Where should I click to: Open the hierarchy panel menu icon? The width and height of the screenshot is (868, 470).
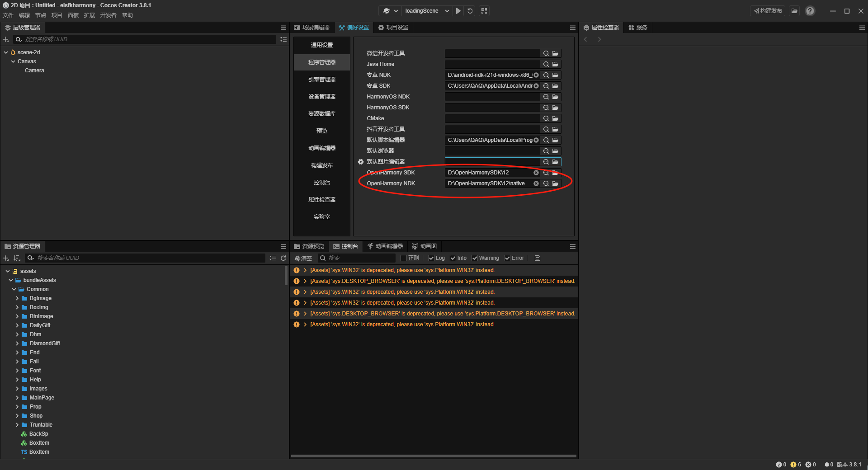coord(283,28)
